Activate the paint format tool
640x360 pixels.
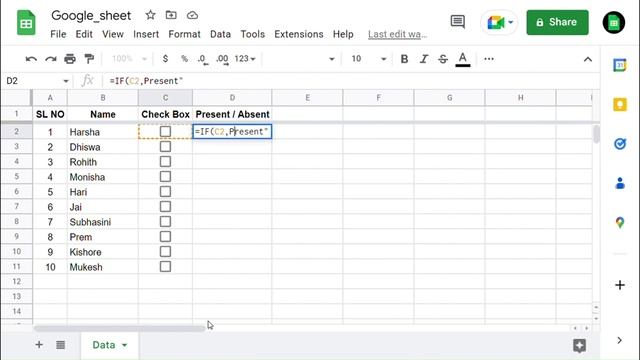click(x=89, y=59)
